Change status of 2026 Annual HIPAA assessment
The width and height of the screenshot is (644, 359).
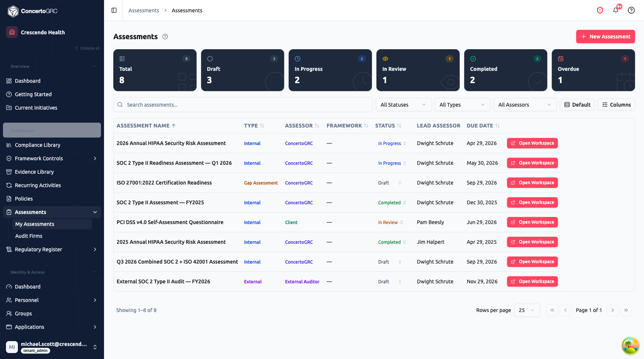pos(392,143)
